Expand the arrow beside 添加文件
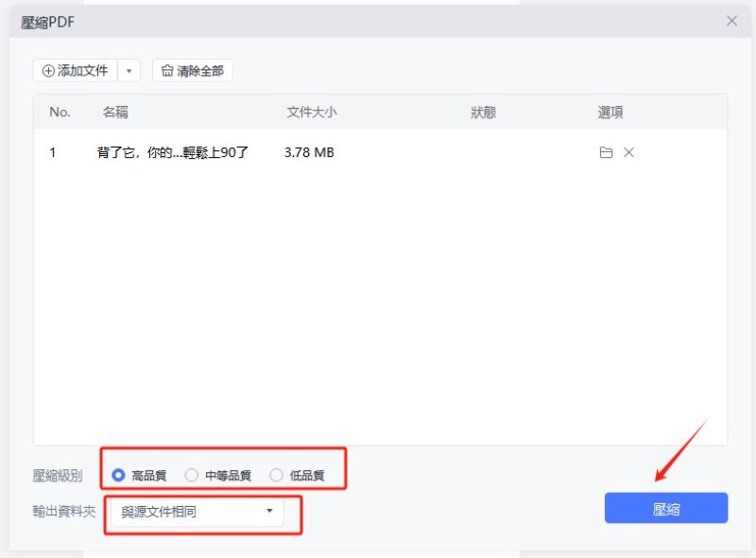Screen dimensions: 756x558 point(129,71)
